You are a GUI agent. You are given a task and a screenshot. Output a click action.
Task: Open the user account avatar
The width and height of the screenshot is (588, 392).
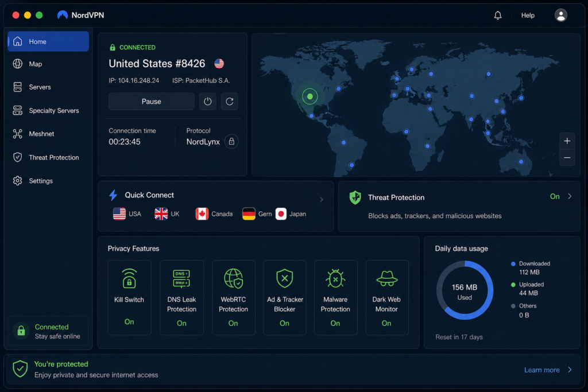pyautogui.click(x=560, y=15)
